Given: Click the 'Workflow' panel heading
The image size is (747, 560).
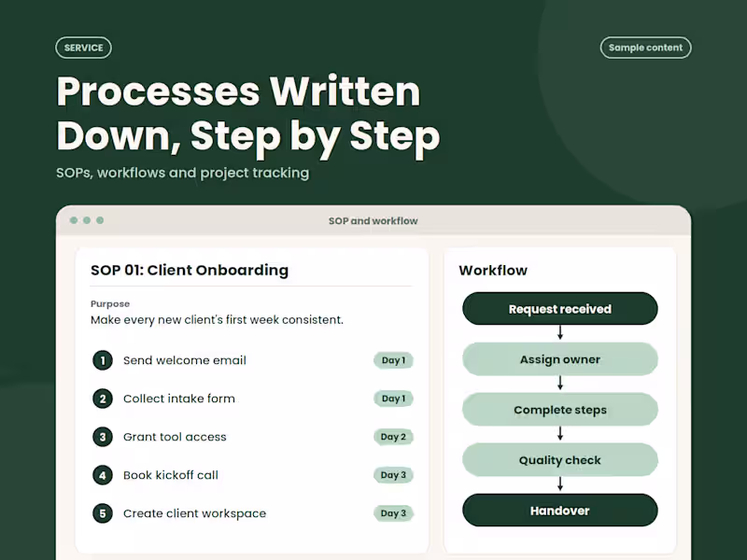Looking at the screenshot, I should (493, 271).
